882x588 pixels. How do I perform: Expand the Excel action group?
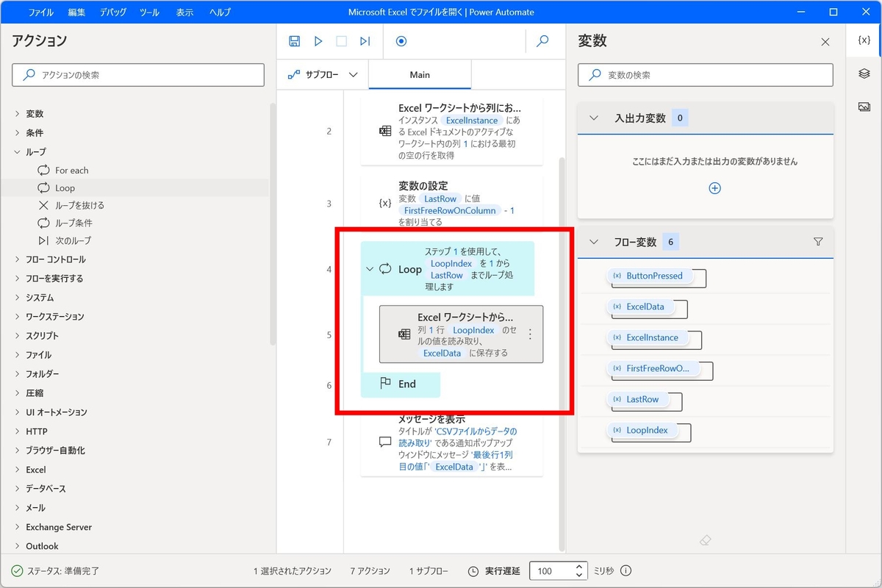coord(18,470)
